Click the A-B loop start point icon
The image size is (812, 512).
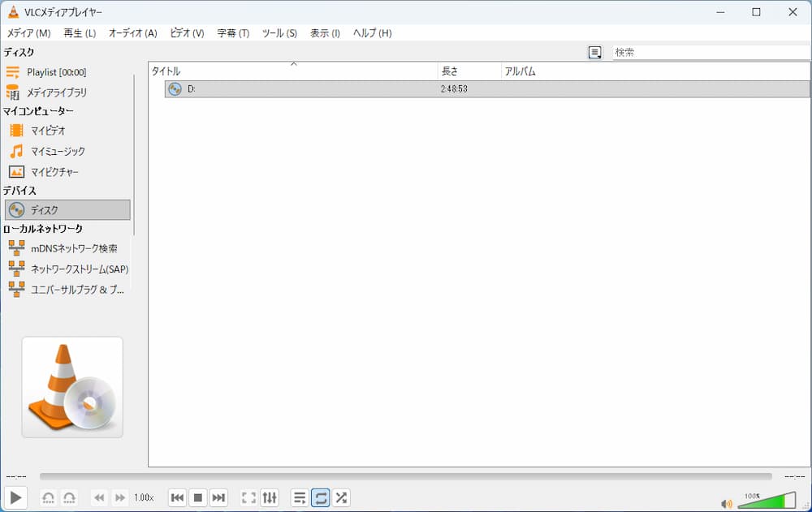(x=48, y=498)
